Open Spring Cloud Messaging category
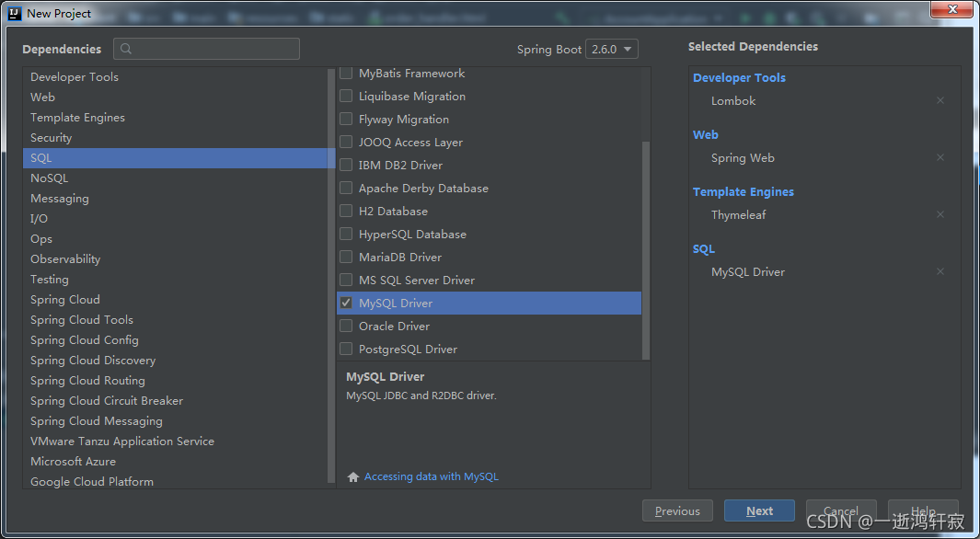980x539 pixels. pyautogui.click(x=176, y=421)
